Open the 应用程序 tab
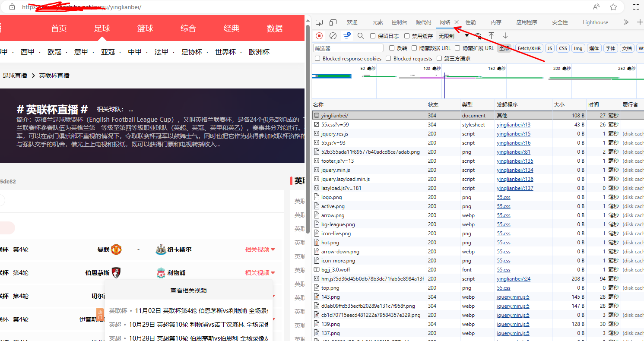 [x=527, y=22]
